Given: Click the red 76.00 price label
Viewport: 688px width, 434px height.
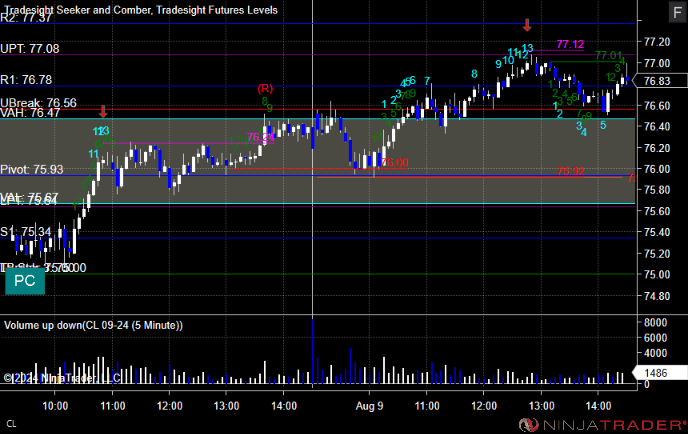Looking at the screenshot, I should (394, 162).
